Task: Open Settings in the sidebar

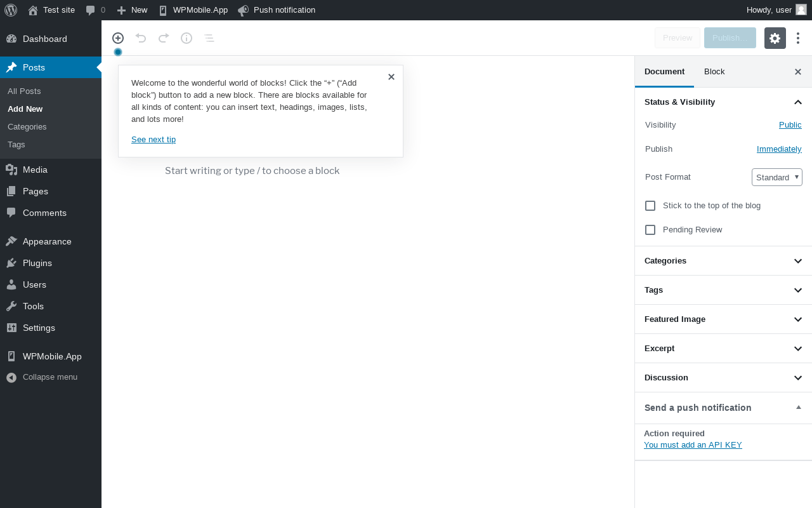Action: 51,328
